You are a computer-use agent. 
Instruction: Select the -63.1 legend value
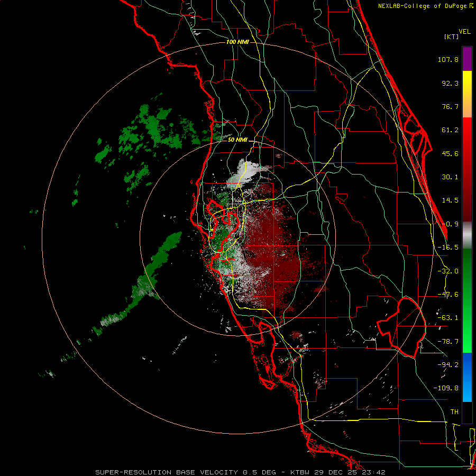pyautogui.click(x=448, y=318)
